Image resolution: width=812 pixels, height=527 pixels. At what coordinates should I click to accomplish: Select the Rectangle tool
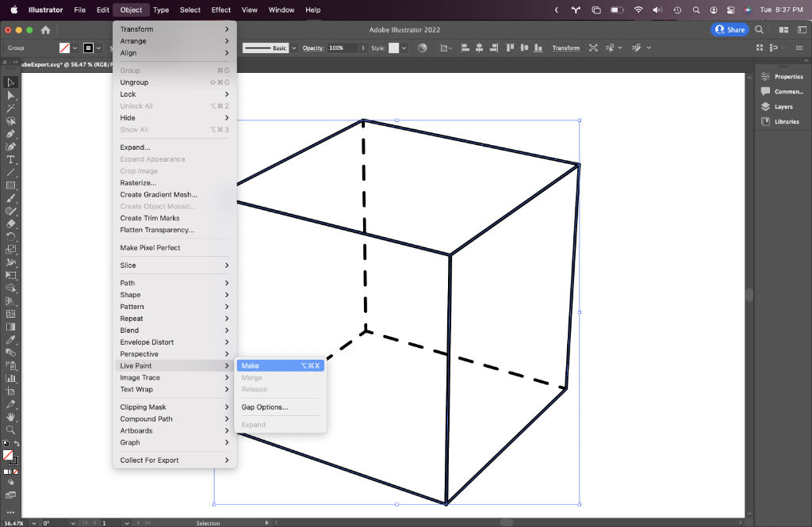(11, 185)
